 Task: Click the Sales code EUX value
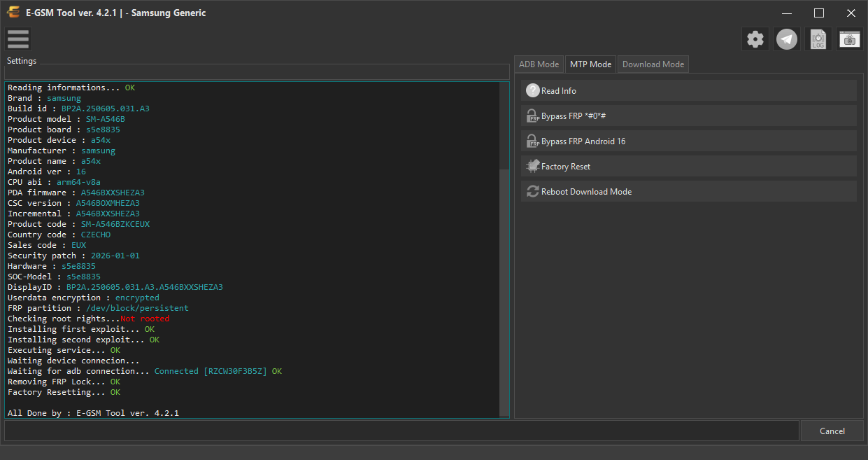pyautogui.click(x=78, y=245)
